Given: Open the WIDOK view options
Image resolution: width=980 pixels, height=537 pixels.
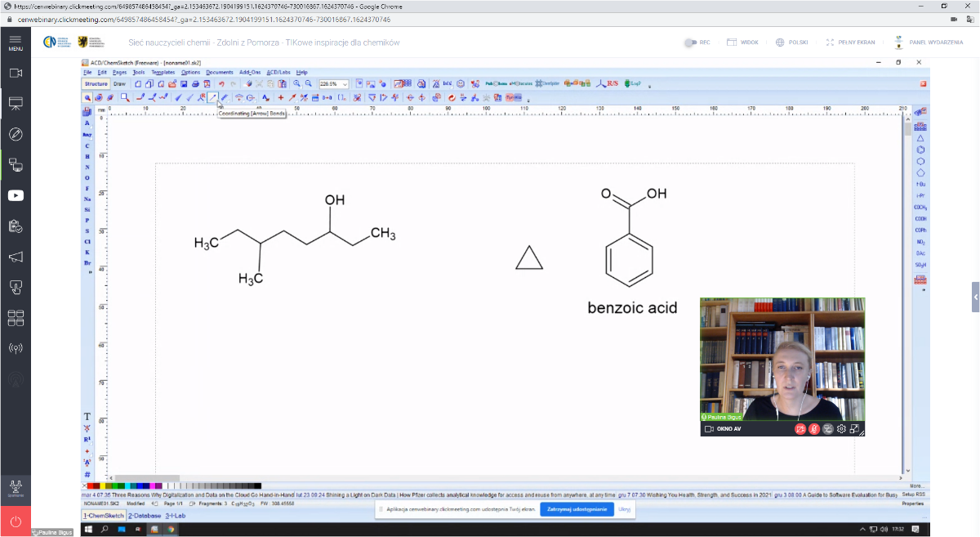Looking at the screenshot, I should pyautogui.click(x=742, y=42).
